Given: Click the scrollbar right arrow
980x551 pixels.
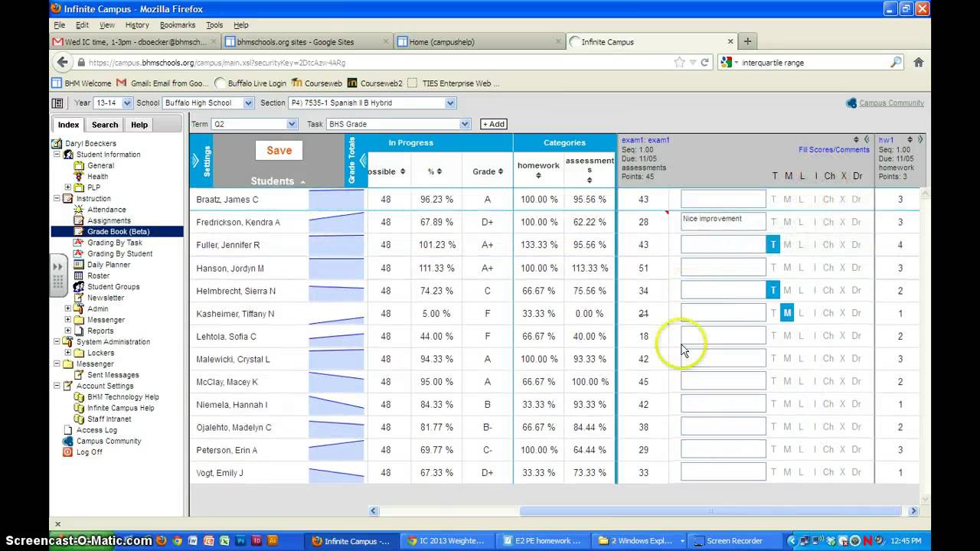Looking at the screenshot, I should pos(913,511).
